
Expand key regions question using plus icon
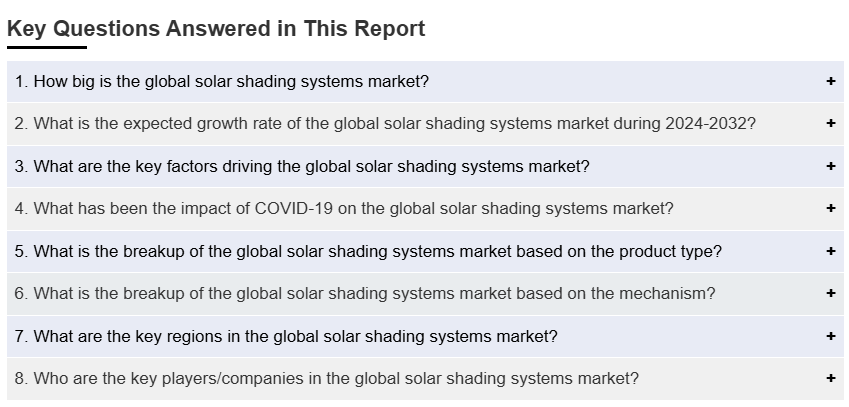[x=831, y=336]
